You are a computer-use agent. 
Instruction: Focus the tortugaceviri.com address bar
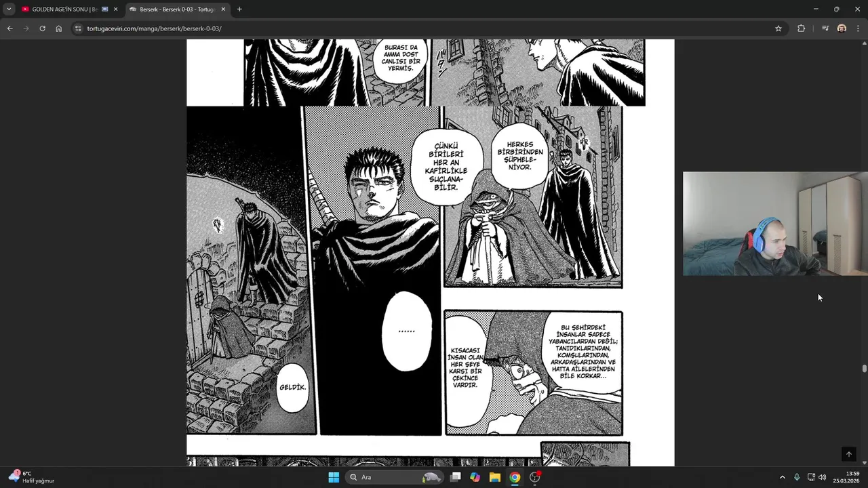click(x=427, y=28)
